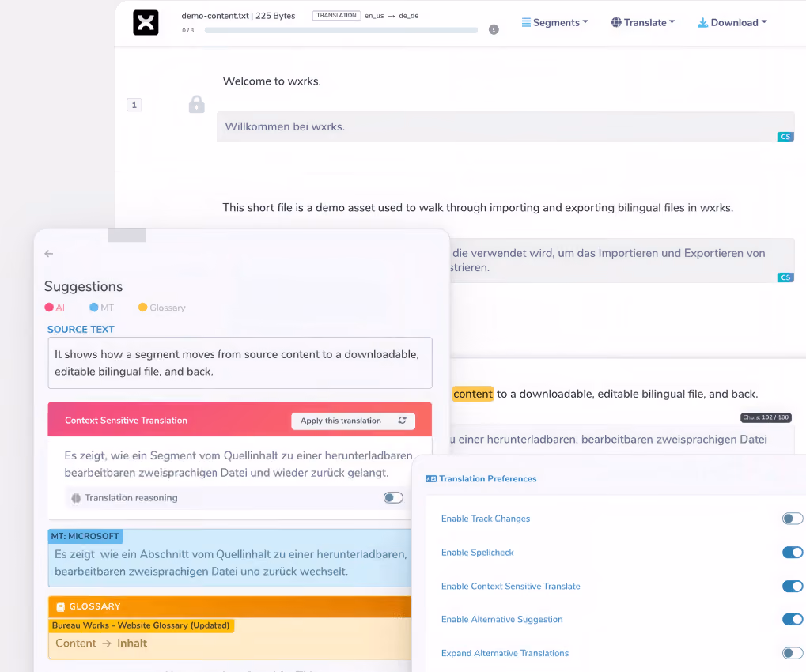Click the lock icon on segment 1

pos(196,104)
